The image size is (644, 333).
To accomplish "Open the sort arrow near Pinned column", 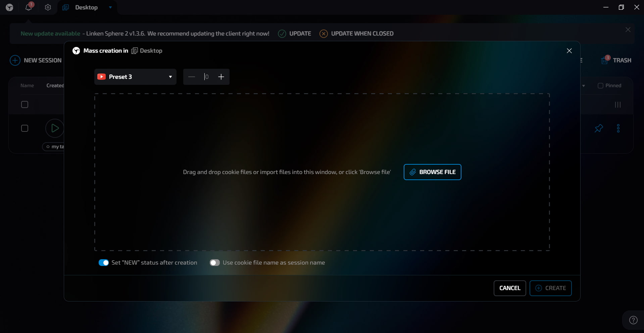I will tap(584, 86).
